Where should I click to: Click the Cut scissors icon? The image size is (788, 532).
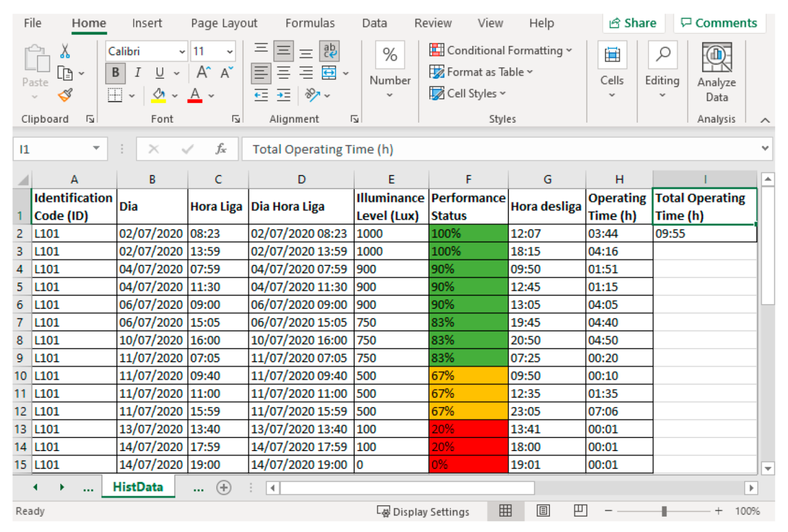65,51
